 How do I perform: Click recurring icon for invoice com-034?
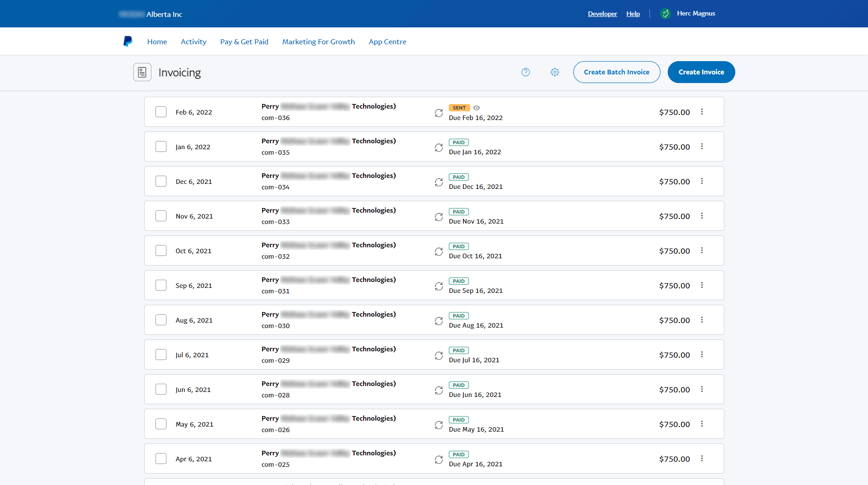pos(439,182)
